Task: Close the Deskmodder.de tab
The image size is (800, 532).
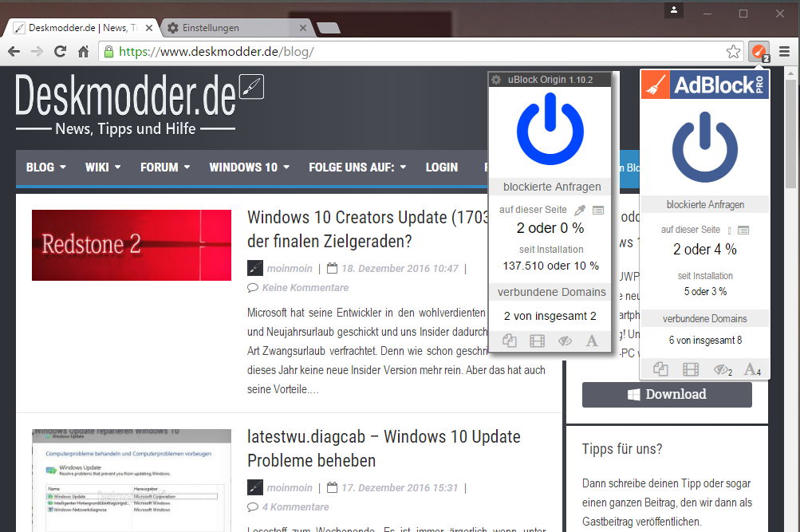Action: 149,28
